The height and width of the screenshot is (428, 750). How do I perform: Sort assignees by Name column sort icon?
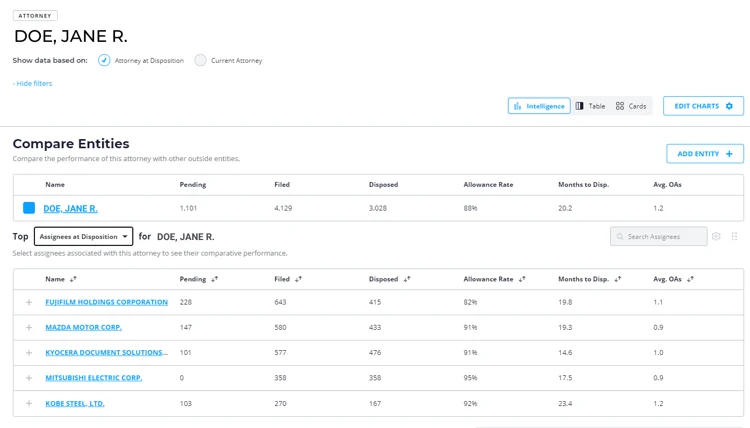73,279
